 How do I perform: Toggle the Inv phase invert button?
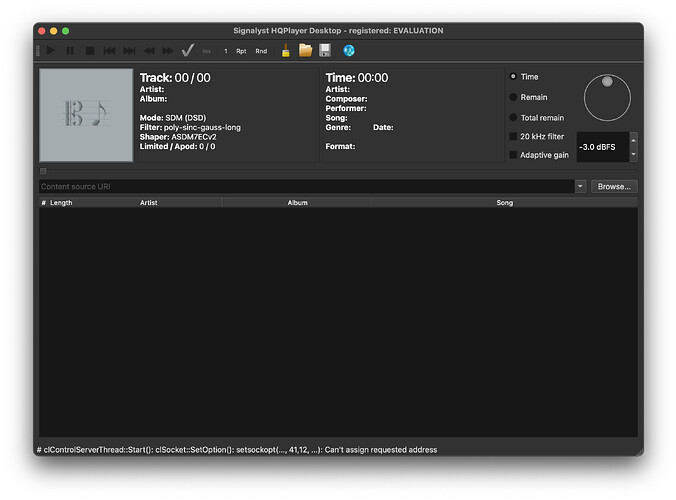tap(207, 51)
